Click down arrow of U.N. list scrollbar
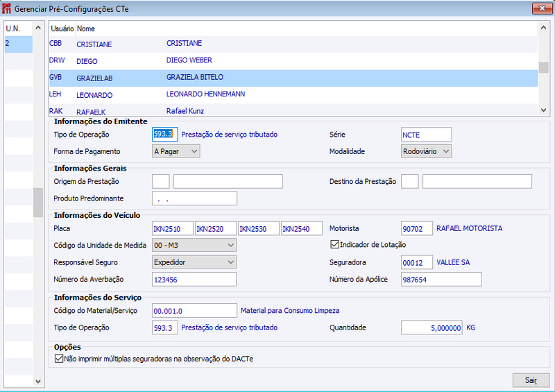555x392 pixels. coord(38,382)
